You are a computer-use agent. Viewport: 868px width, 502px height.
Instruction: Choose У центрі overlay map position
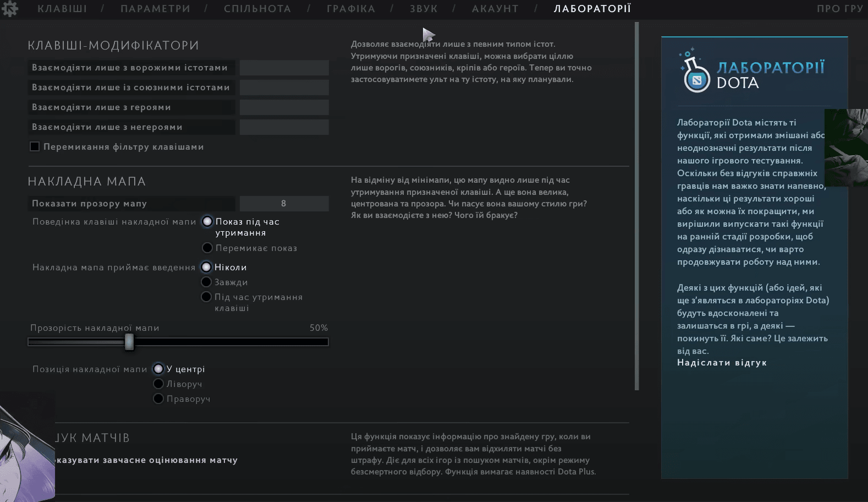(158, 369)
